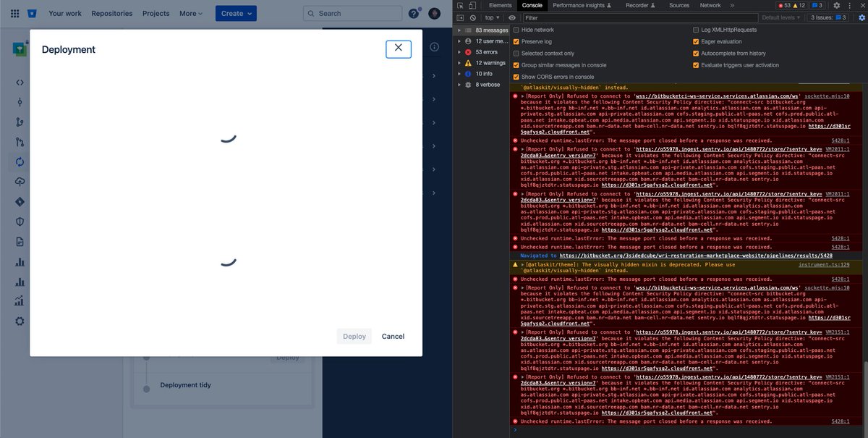Uncheck Evaluate triggers user activation
The width and height of the screenshot is (868, 438).
coord(696,65)
